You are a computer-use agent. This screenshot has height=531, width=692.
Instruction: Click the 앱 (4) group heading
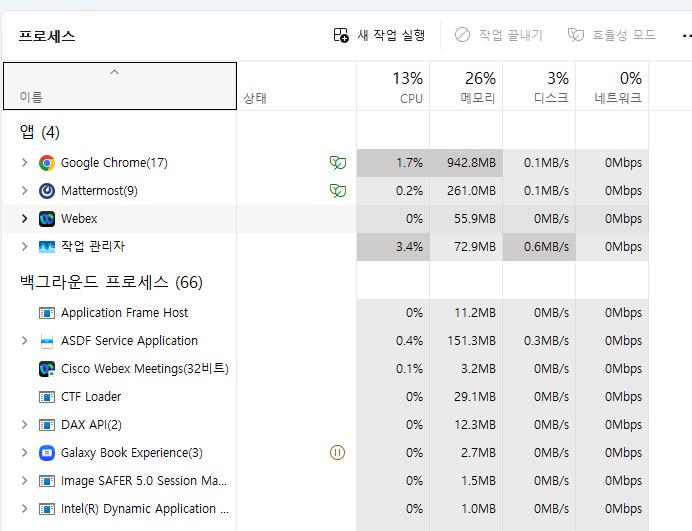click(x=40, y=132)
